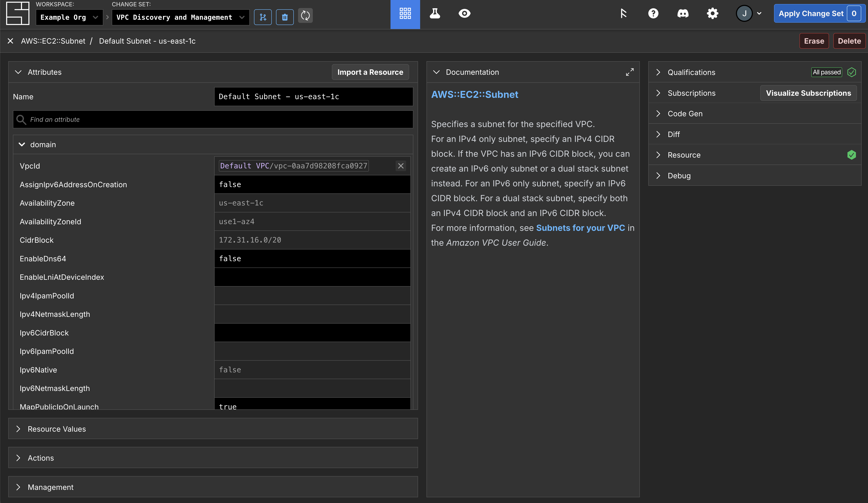The height and width of the screenshot is (503, 868).
Task: Open the Example Org workspace dropdown
Action: 69,17
